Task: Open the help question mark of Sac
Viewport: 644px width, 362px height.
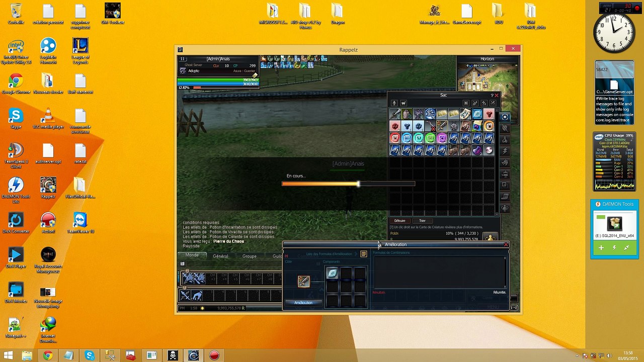Action: click(492, 96)
